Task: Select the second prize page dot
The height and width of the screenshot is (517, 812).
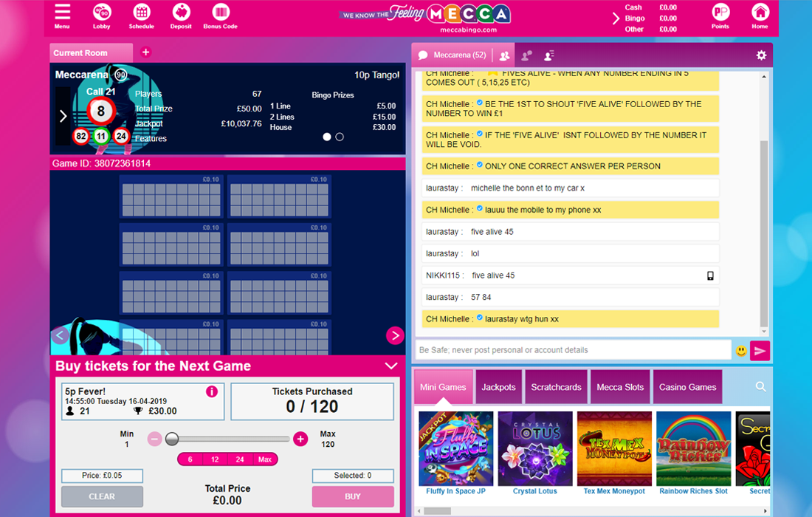Action: [340, 137]
